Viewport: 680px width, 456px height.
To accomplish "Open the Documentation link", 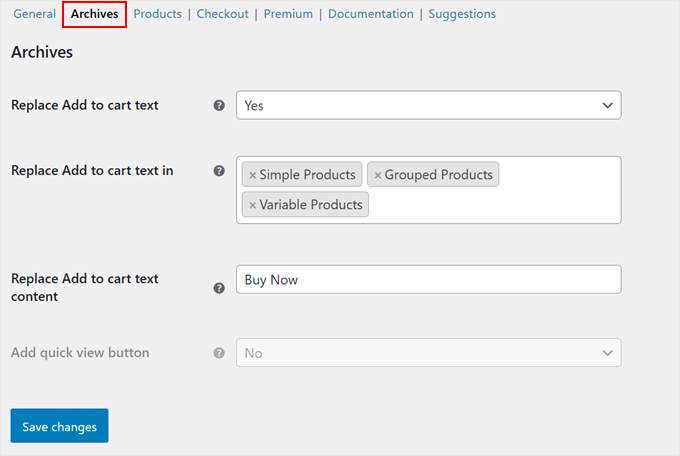I will pos(370,14).
